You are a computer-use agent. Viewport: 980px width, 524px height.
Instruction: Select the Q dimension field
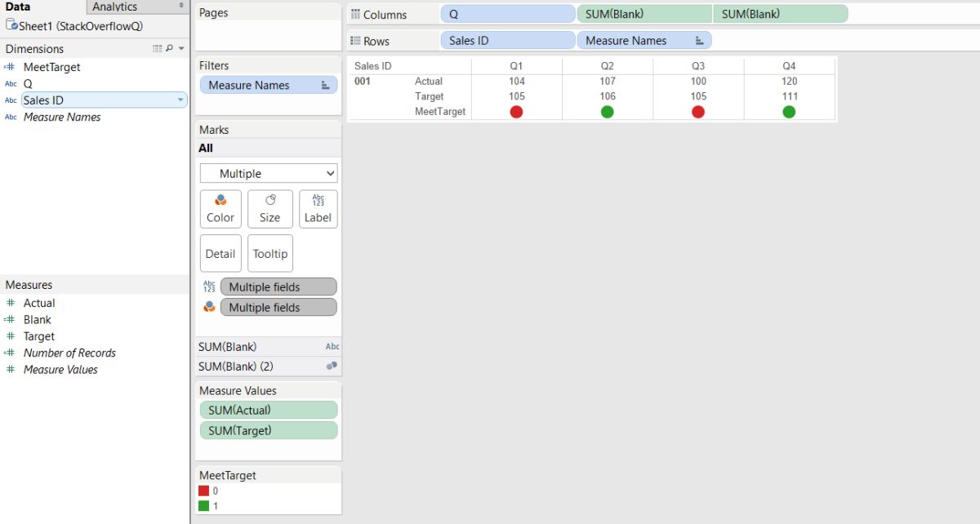pos(28,83)
